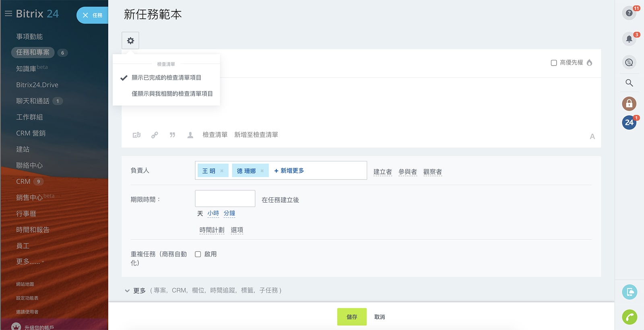Insert a quote using the quotation icon

click(172, 135)
